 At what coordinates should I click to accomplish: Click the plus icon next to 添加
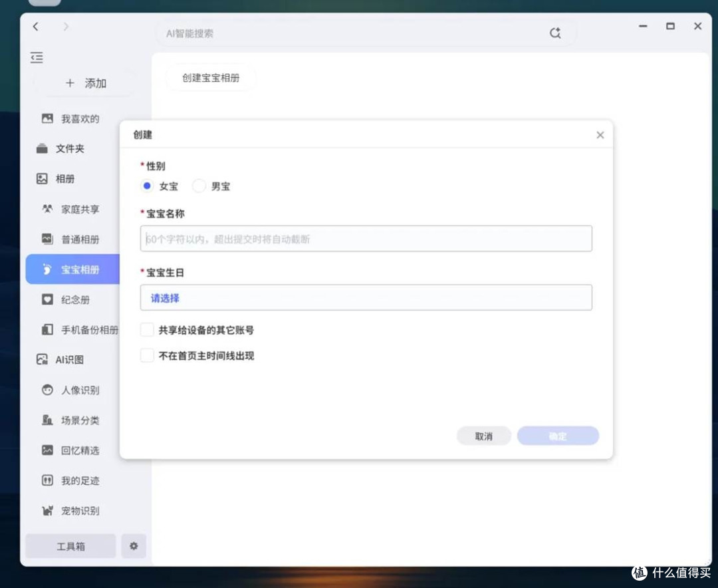70,83
